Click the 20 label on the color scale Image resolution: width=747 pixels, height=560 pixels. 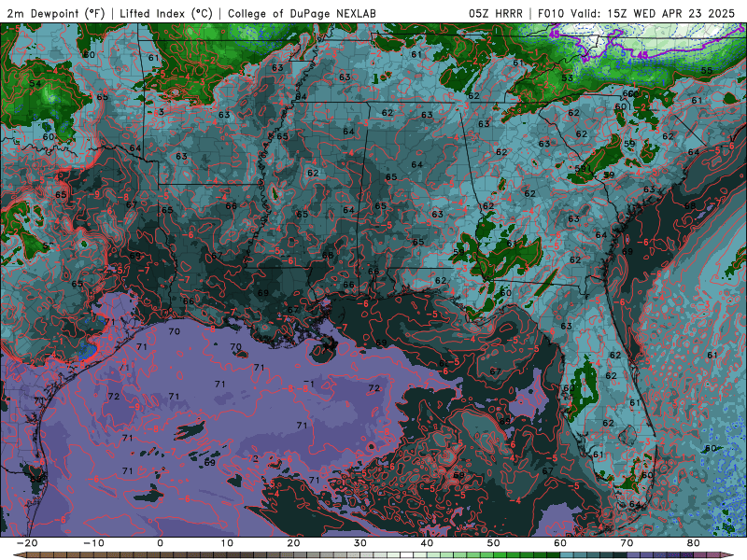click(293, 543)
